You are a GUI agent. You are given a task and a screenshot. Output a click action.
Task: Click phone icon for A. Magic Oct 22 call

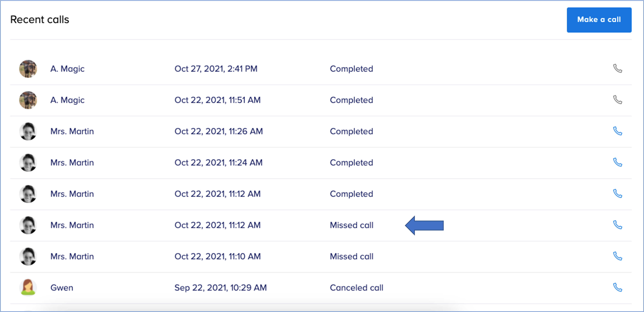[617, 100]
